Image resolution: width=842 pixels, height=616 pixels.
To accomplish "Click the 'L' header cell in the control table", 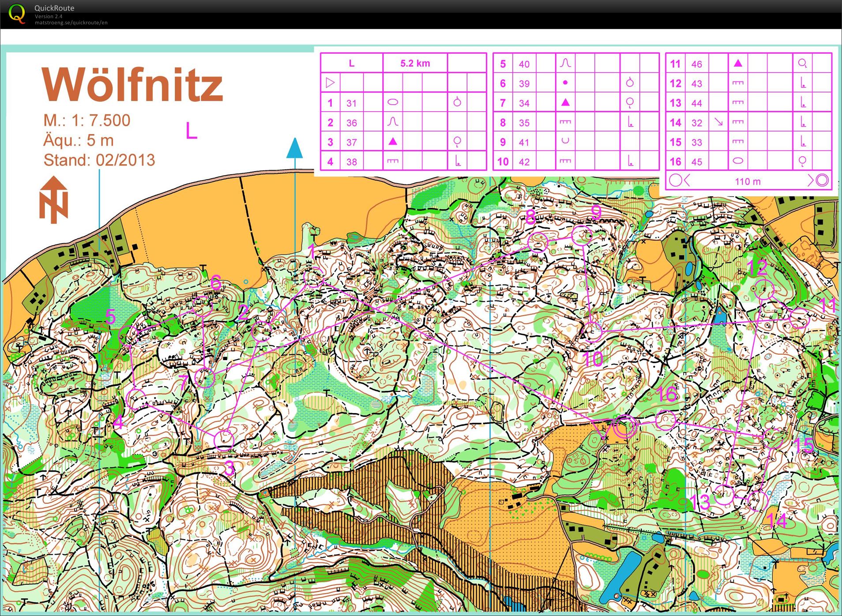I will point(352,63).
